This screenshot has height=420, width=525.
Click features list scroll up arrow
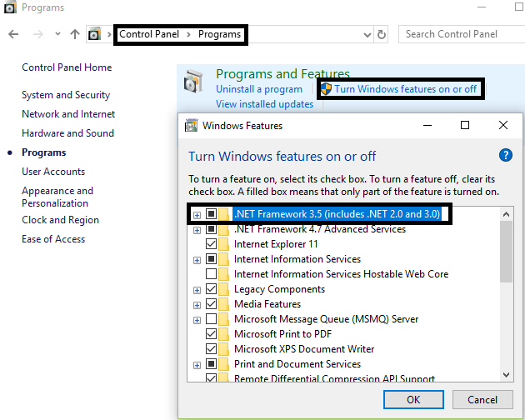pos(507,214)
